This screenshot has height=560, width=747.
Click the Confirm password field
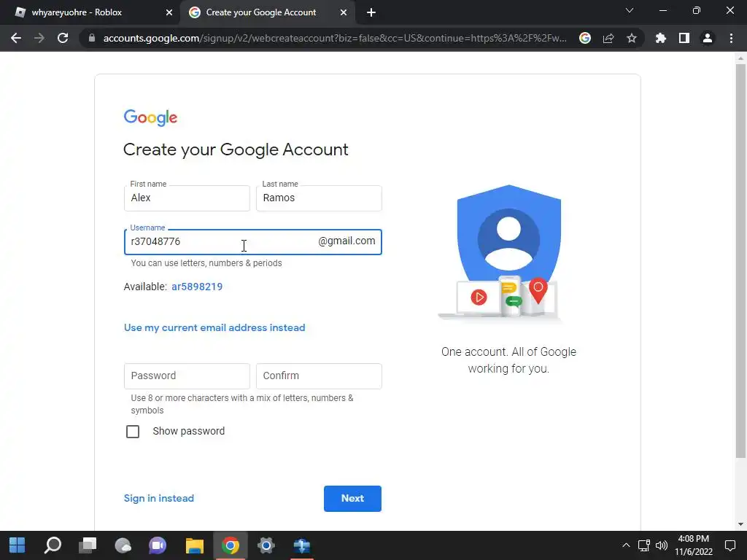(319, 376)
